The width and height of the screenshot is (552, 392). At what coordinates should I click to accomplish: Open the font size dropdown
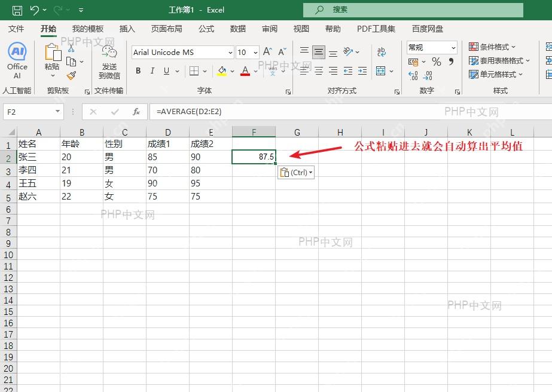[x=255, y=53]
